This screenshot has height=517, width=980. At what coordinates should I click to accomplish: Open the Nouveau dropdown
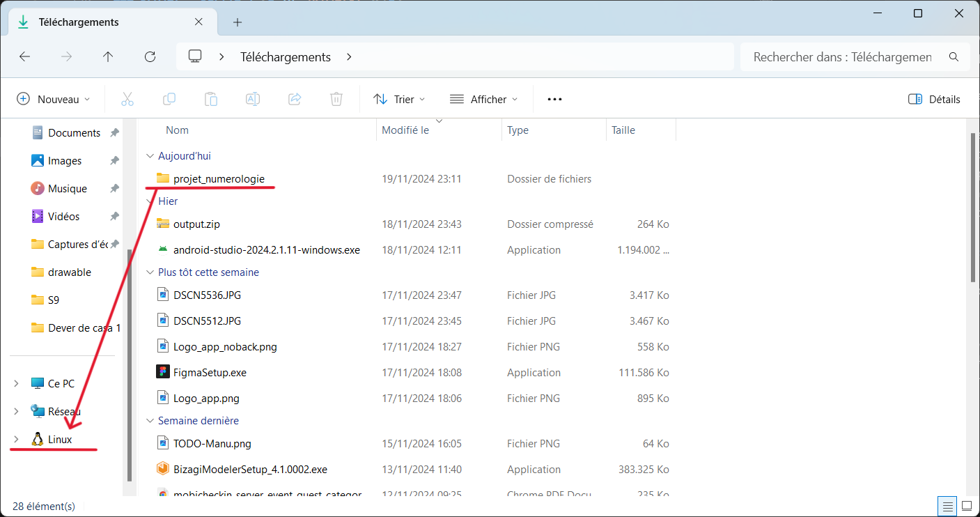pos(54,99)
